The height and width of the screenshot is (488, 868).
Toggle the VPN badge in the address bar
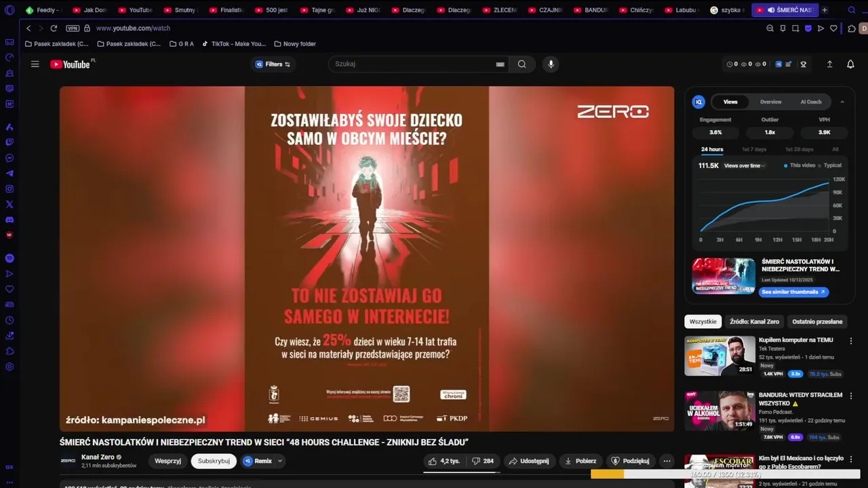73,28
